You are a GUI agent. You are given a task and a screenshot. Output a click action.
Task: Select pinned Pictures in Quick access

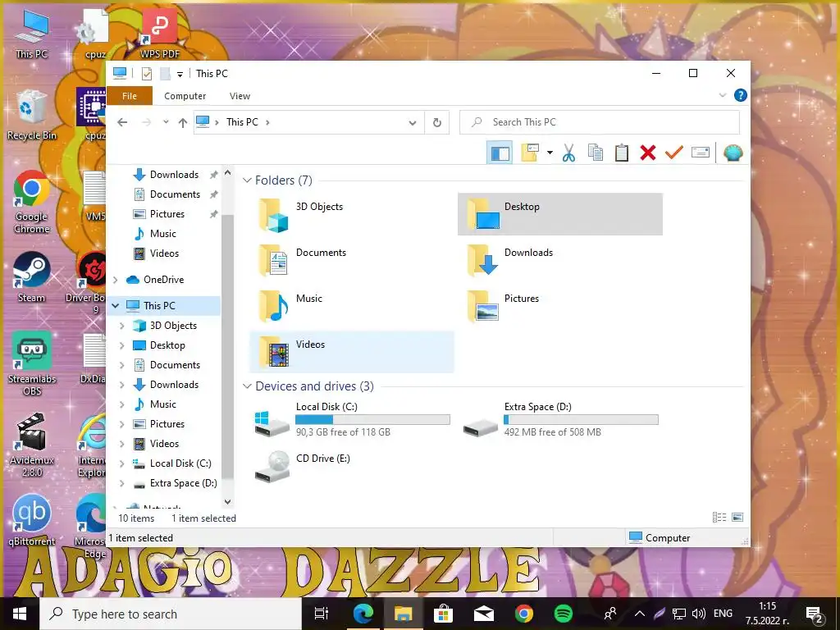[167, 214]
